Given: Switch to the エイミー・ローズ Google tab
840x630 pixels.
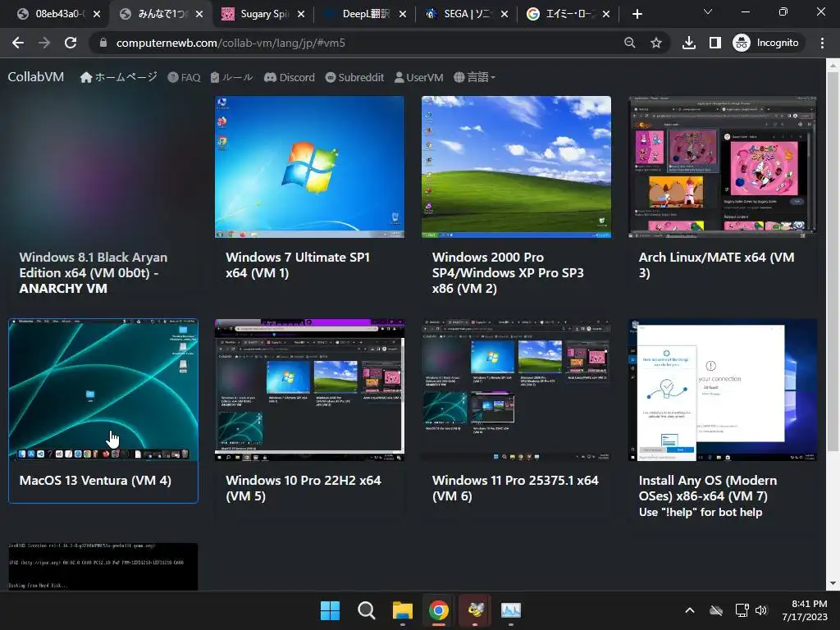Looking at the screenshot, I should pyautogui.click(x=568, y=14).
